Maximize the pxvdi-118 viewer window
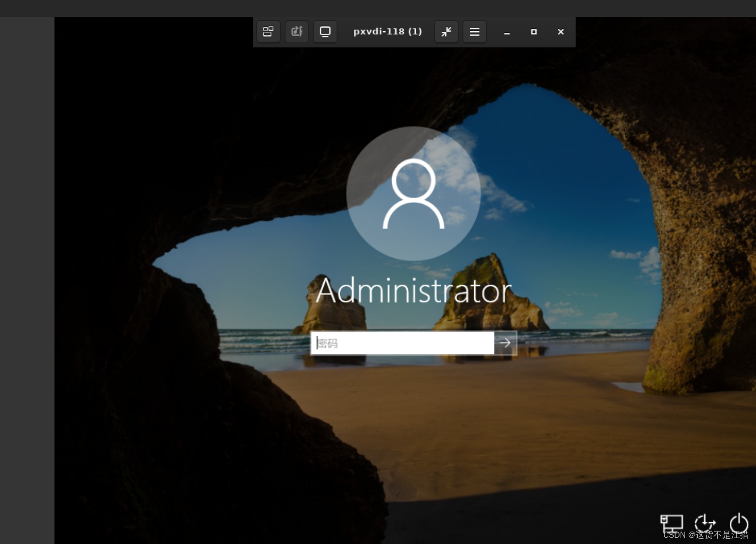Screen dimensions: 756x544 pyautogui.click(x=534, y=32)
